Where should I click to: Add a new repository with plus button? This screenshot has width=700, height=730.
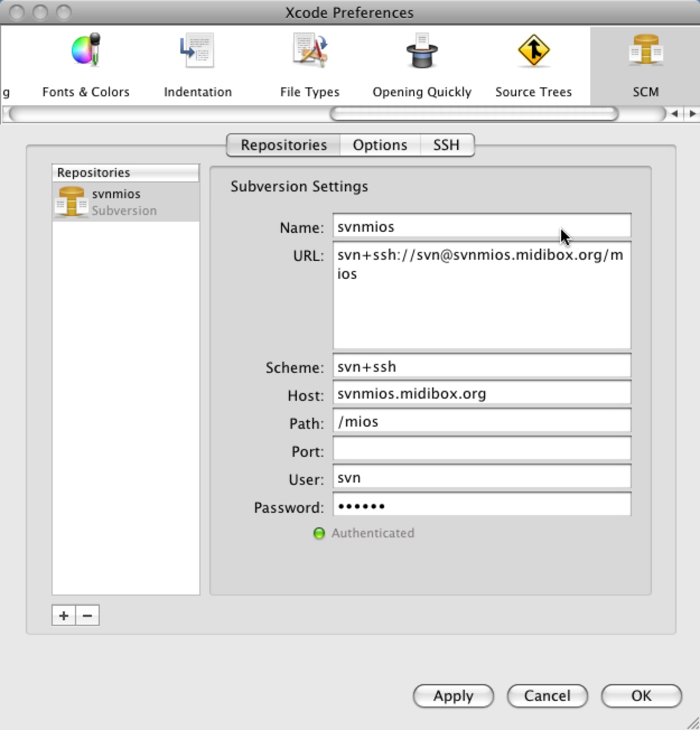click(x=64, y=615)
